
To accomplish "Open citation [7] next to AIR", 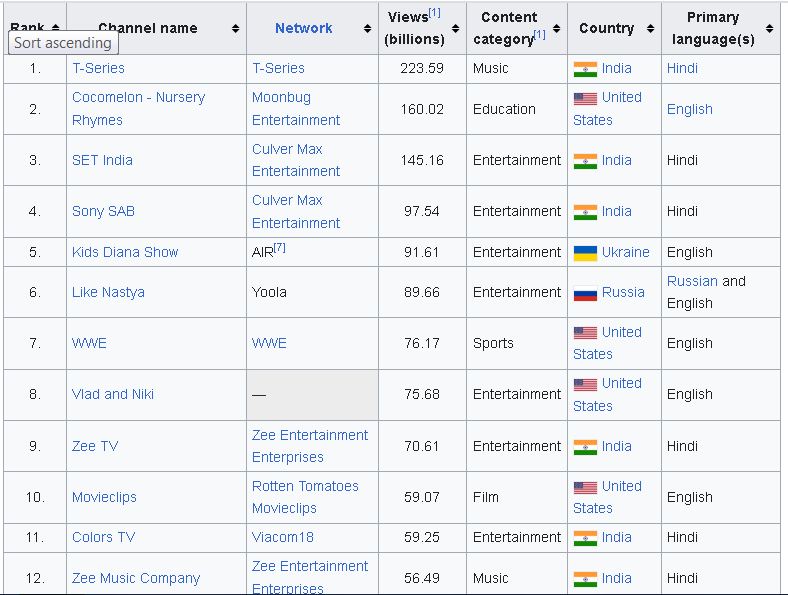I will 280,248.
